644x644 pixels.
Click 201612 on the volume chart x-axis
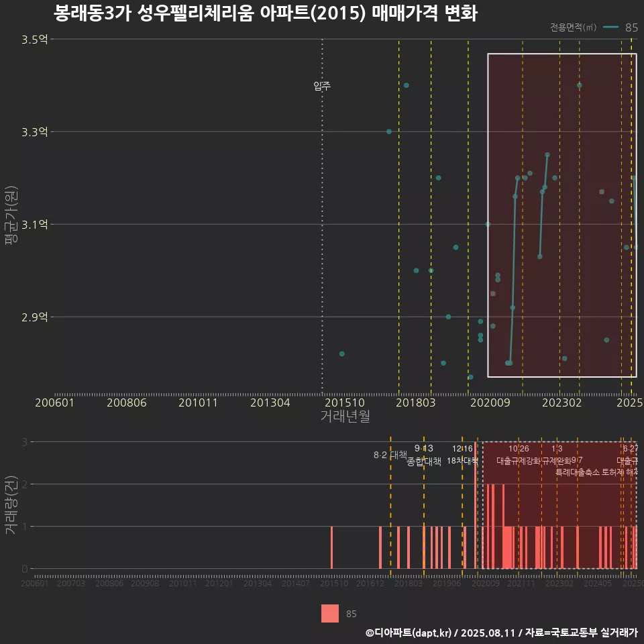(x=370, y=583)
